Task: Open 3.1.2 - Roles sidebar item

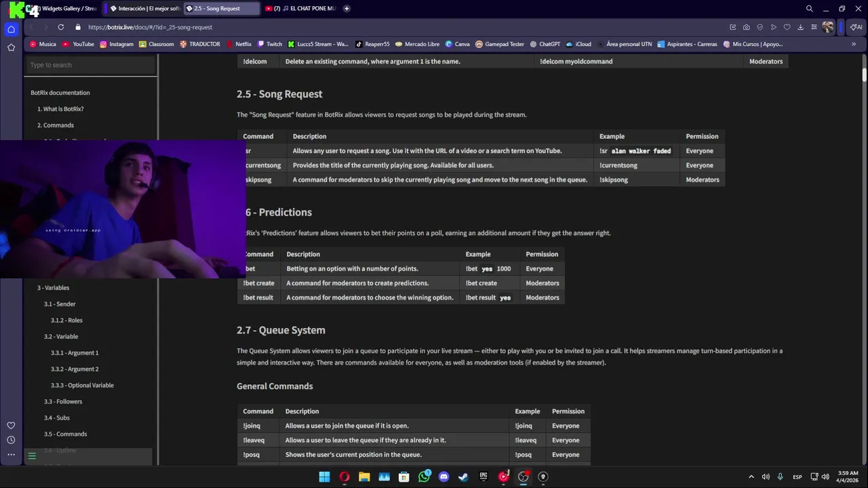Action: (x=66, y=321)
